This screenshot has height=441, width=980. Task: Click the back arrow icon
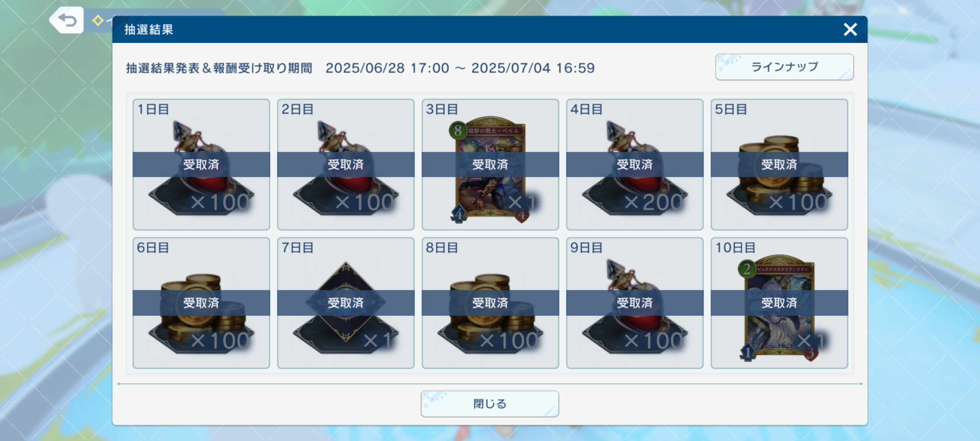click(67, 20)
